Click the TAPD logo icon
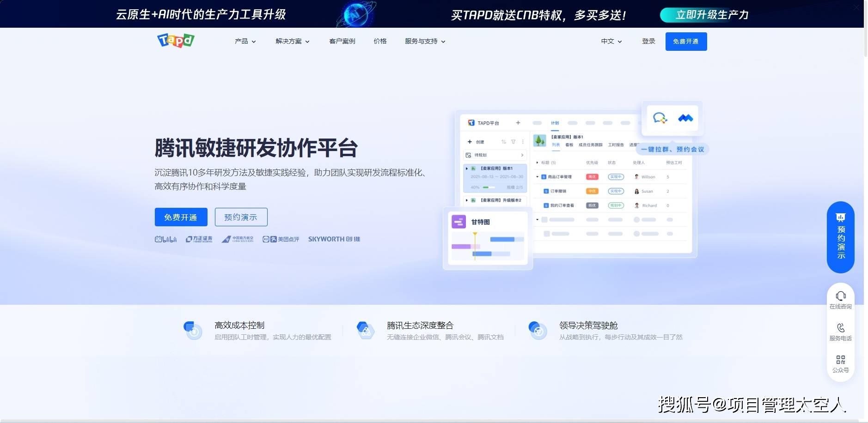This screenshot has width=868, height=423. pos(176,41)
